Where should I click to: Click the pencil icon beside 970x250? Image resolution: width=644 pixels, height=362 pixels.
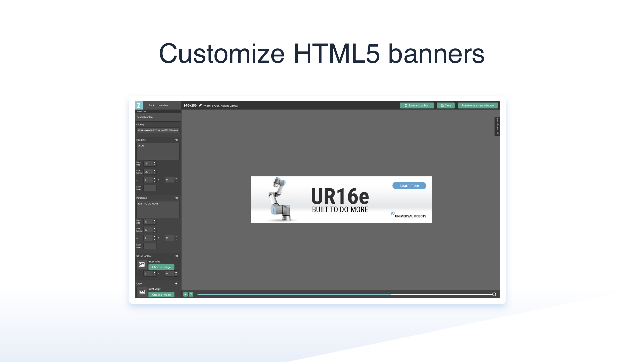coord(200,105)
